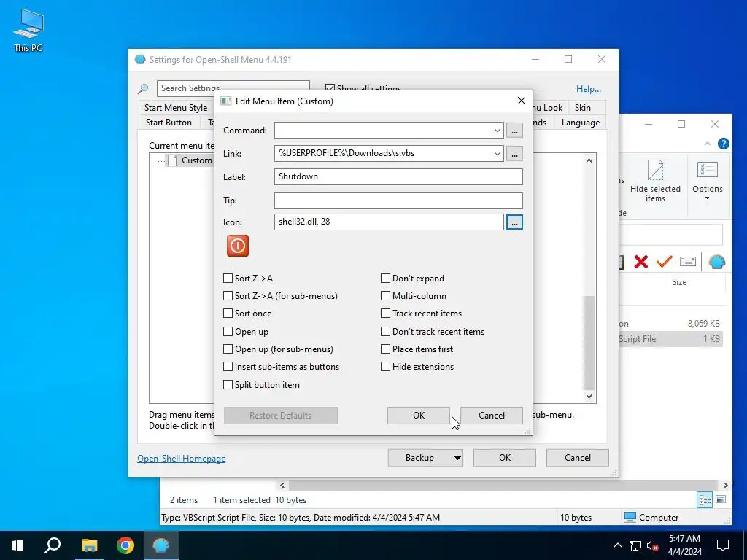The image size is (747, 560).
Task: Select the Script File row with 1 KB
Action: click(x=670, y=339)
